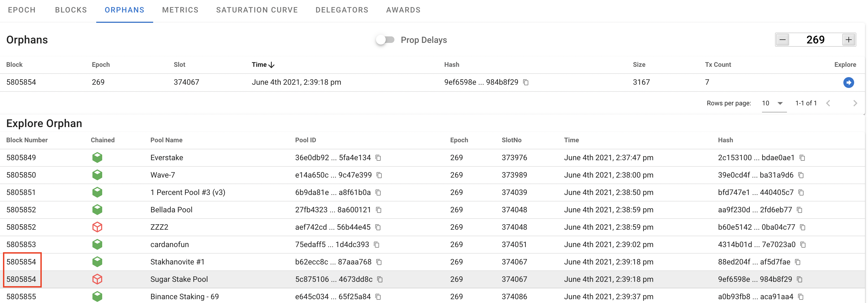This screenshot has width=868, height=303.
Task: Increase the epoch number with plus button
Action: [x=848, y=40]
